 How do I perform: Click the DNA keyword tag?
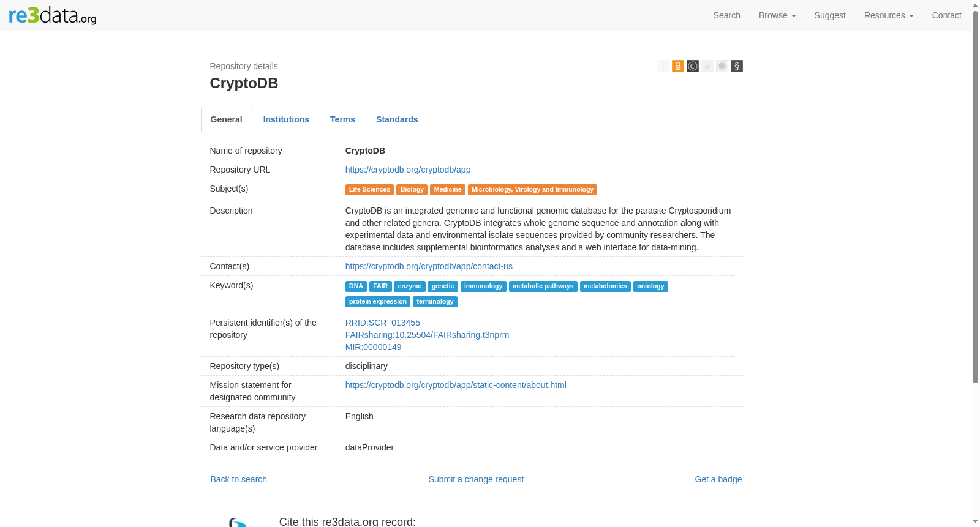tap(356, 286)
